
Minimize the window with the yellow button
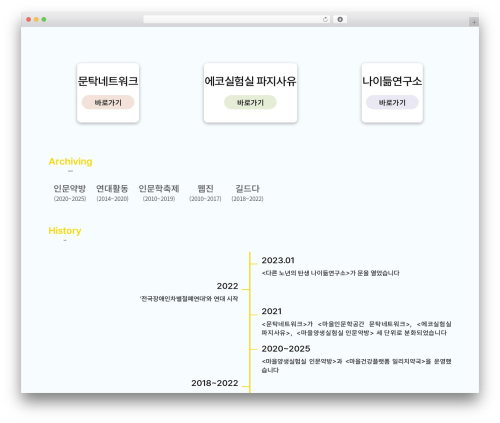(36, 20)
